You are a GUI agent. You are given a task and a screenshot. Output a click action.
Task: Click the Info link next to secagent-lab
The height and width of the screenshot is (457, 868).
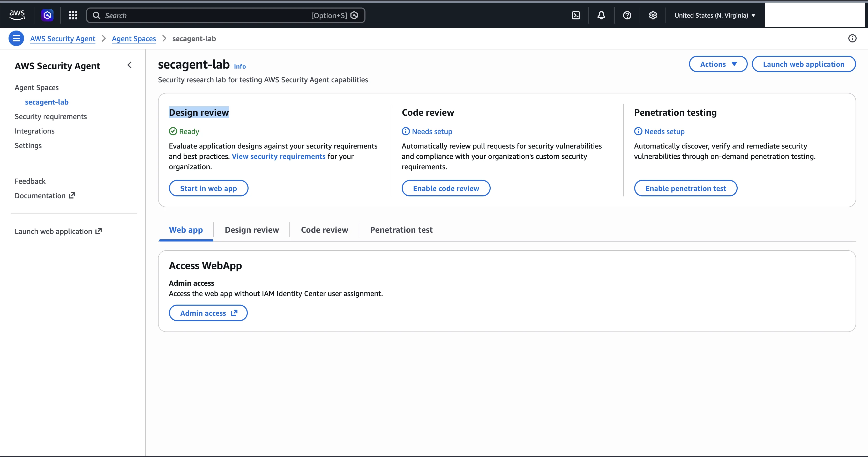tap(240, 67)
